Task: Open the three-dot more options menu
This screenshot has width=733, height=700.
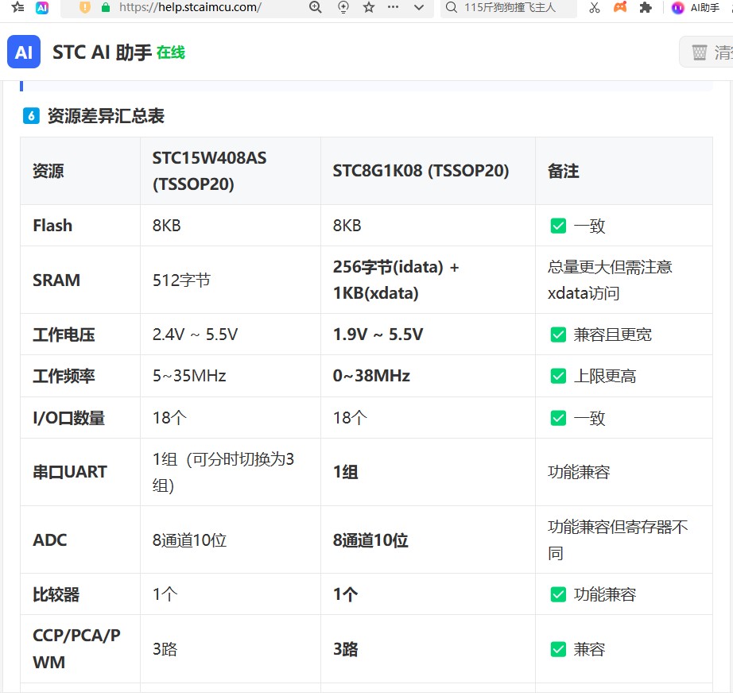Action: point(394,7)
